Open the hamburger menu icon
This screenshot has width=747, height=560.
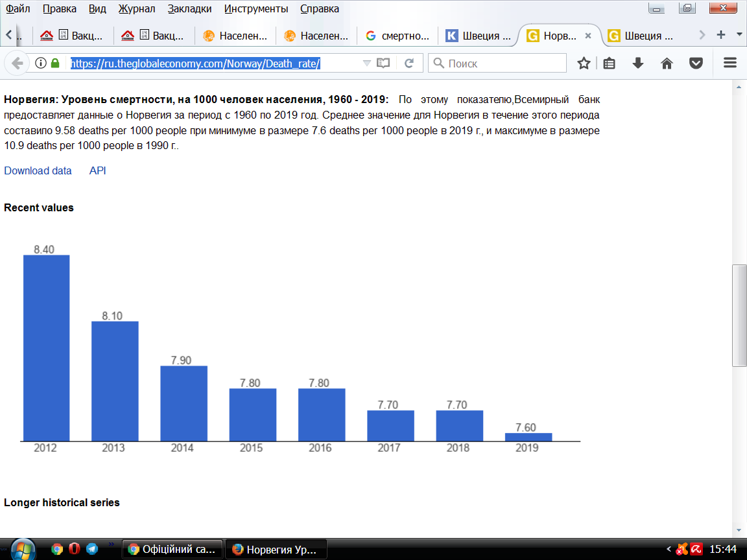click(730, 63)
